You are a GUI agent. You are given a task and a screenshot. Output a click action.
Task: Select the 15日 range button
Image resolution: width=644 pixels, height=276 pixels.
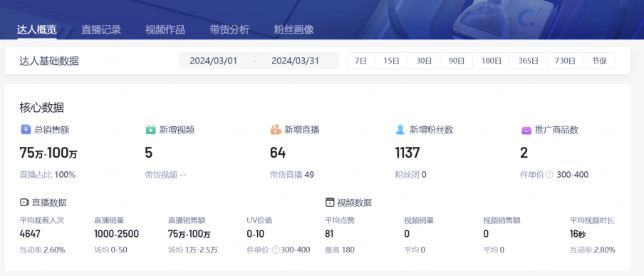click(x=391, y=61)
